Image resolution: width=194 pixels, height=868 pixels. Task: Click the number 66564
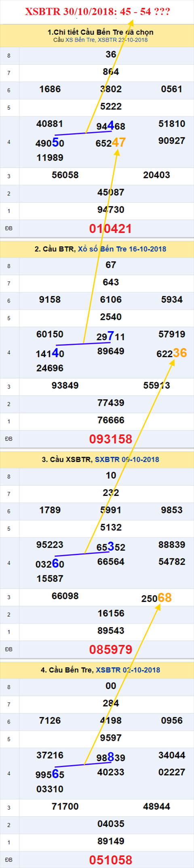coord(111,562)
